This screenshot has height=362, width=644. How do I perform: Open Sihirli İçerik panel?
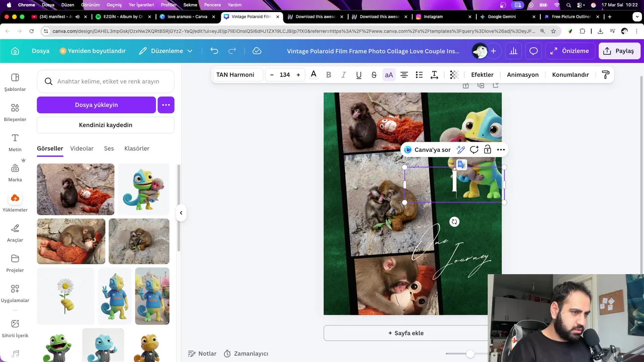tap(15, 329)
